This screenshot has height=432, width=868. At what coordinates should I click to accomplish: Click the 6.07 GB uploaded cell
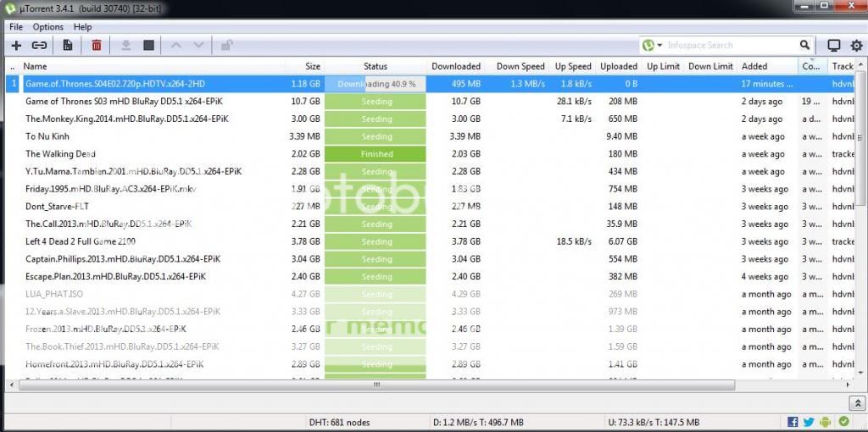tap(621, 241)
